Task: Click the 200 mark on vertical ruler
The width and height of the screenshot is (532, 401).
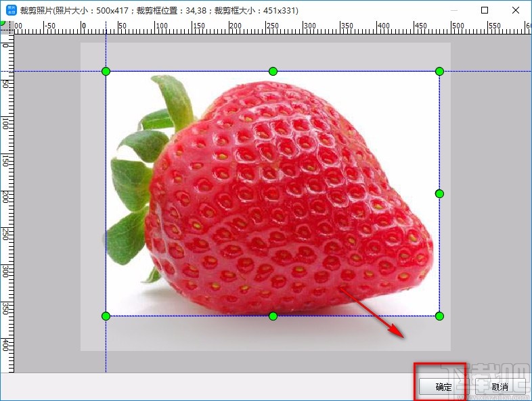Action: pos(5,196)
